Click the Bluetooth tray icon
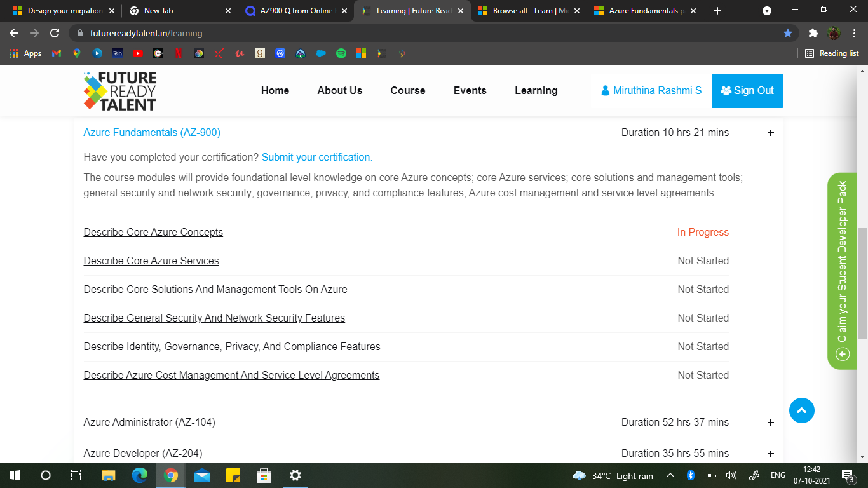 (x=691, y=475)
